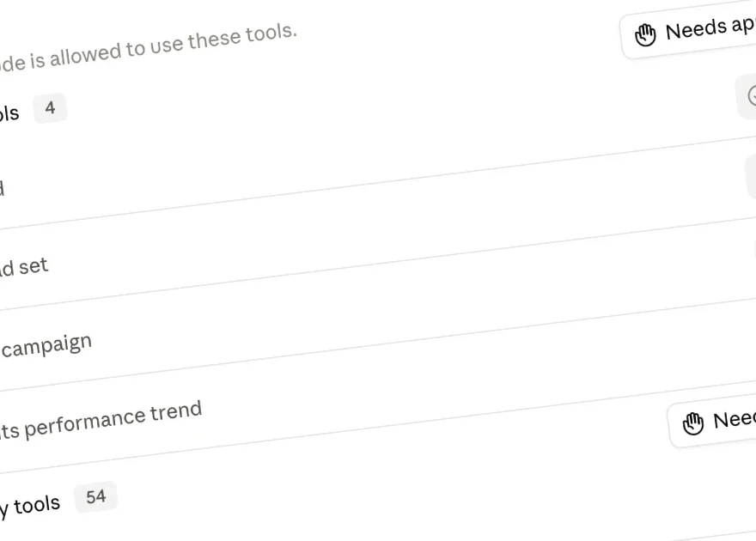Viewport: 756px width, 541px height.
Task: Click the permission control on 'ad set' row
Action: [x=754, y=255]
